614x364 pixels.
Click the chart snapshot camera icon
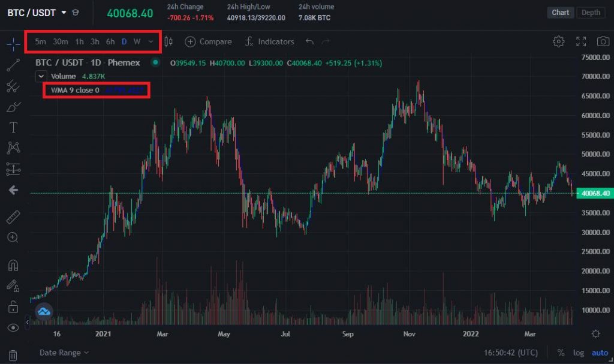(x=603, y=41)
